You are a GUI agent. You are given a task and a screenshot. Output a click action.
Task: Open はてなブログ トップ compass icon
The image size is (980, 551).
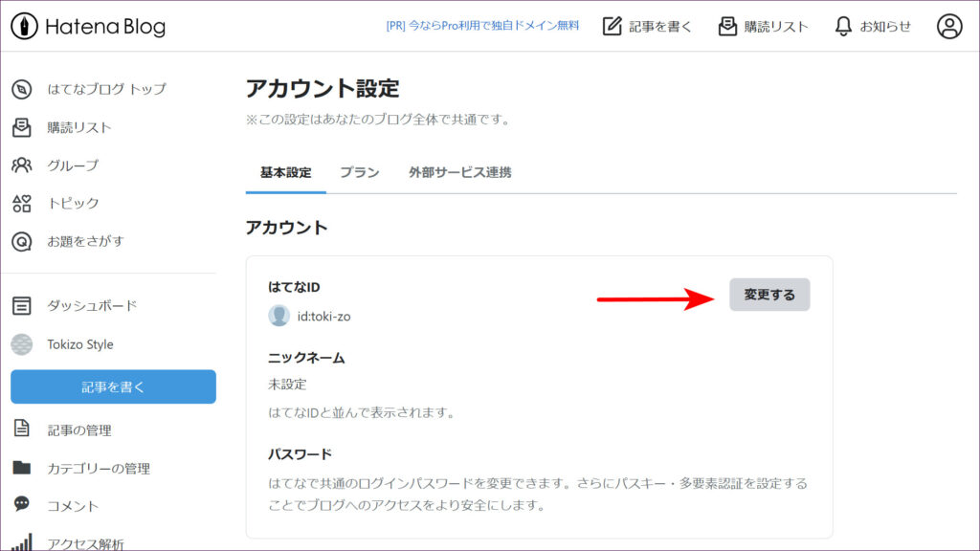click(22, 89)
